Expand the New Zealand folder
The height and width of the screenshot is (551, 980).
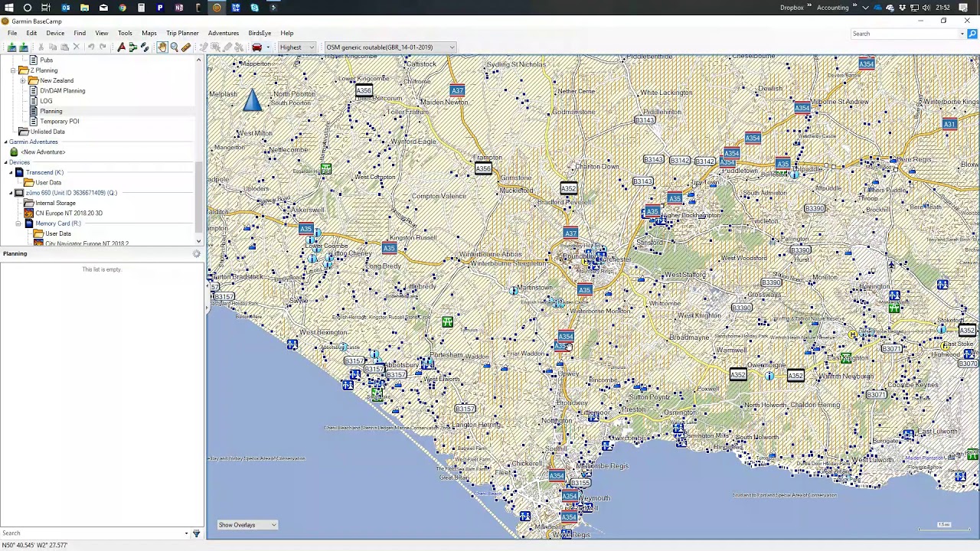click(23, 80)
